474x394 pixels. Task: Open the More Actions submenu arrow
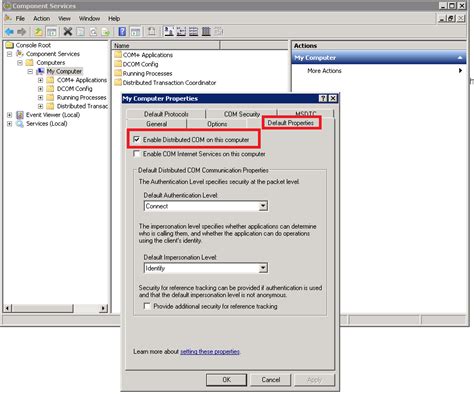[460, 71]
